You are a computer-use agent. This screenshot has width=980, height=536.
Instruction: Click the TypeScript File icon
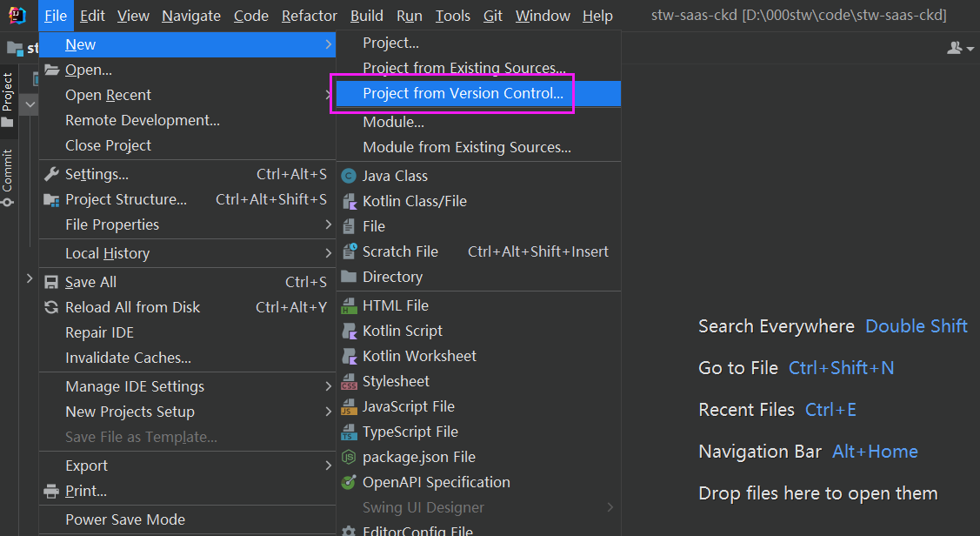coord(349,432)
